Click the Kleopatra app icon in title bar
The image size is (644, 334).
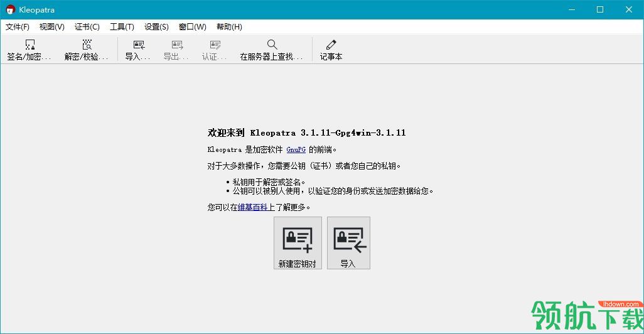tap(10, 9)
